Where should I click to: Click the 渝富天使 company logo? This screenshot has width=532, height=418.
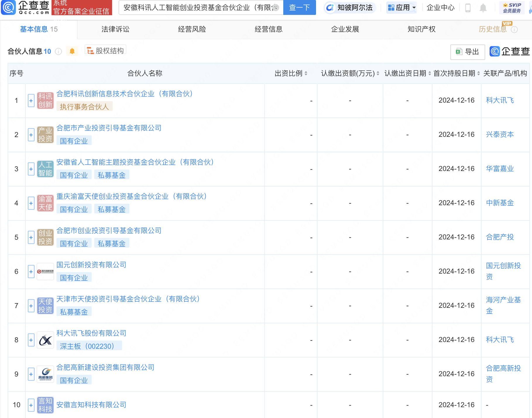coord(45,203)
